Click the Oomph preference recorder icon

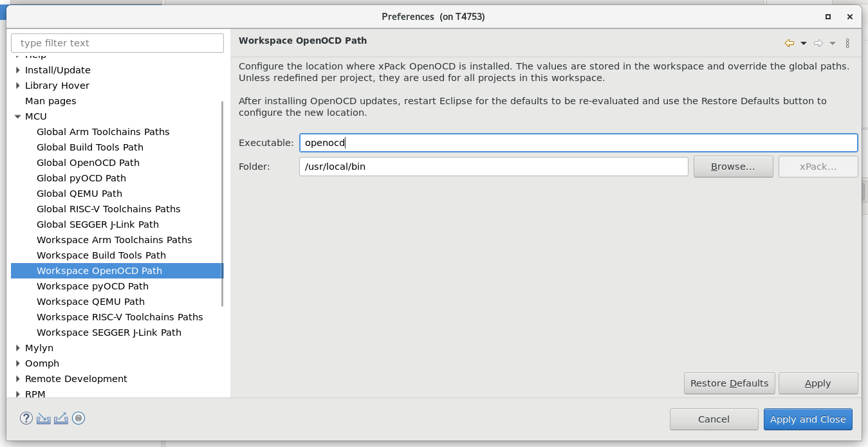point(78,419)
